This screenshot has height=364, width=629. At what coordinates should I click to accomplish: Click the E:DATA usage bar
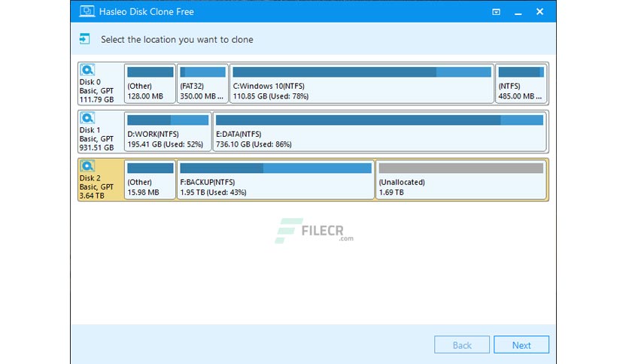379,120
